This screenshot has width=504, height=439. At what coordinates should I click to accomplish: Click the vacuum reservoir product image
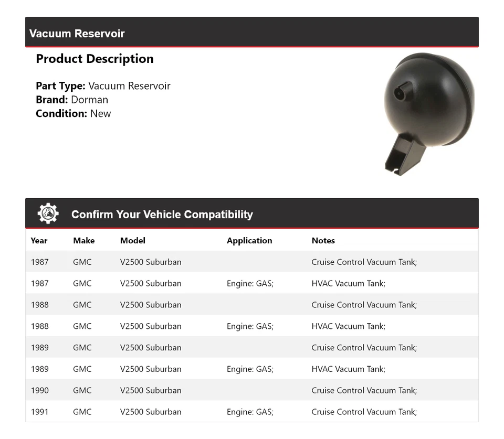click(429, 114)
